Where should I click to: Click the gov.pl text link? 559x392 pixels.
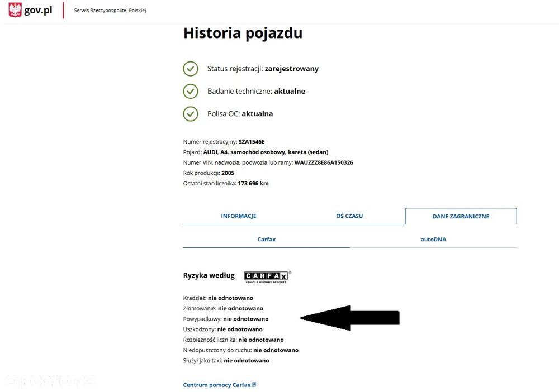38,10
